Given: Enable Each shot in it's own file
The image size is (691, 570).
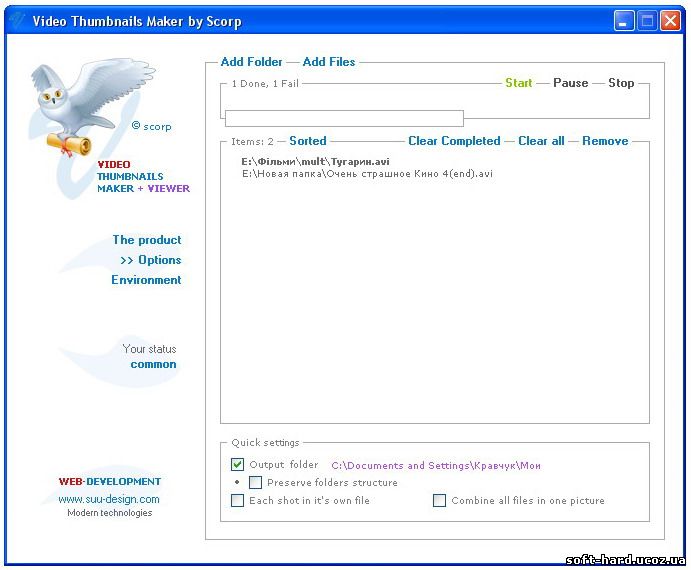Looking at the screenshot, I should [237, 500].
